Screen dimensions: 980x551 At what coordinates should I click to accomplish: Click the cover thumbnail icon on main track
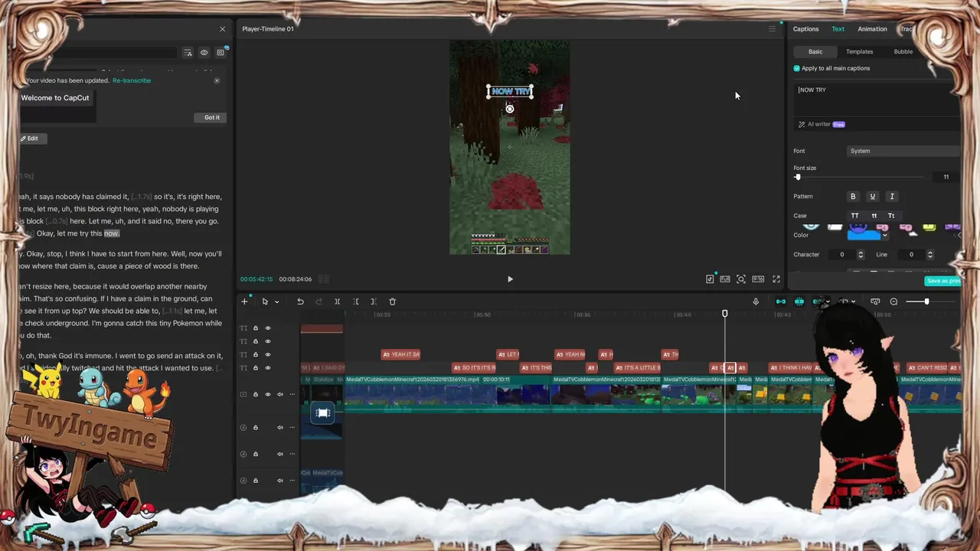(x=323, y=413)
